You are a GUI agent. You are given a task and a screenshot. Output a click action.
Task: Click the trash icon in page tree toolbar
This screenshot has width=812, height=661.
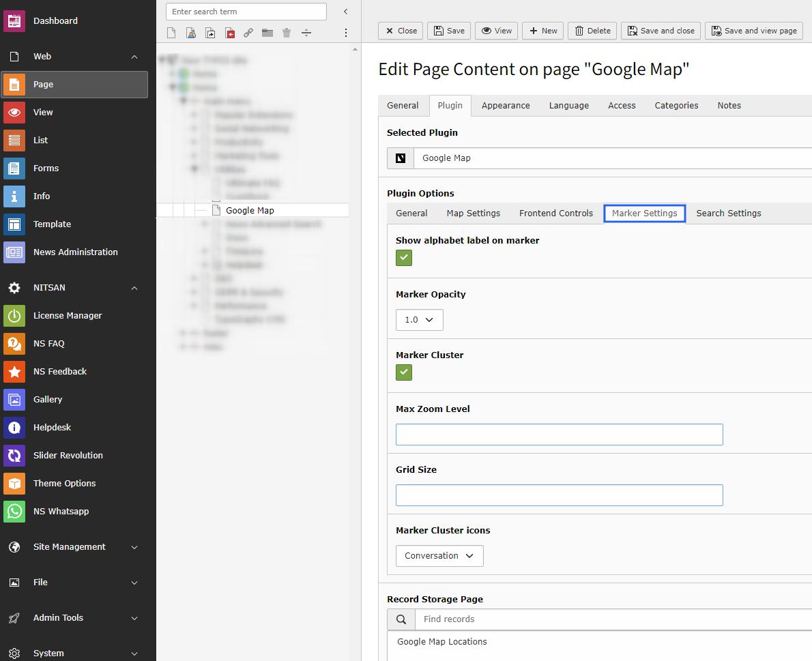click(287, 33)
